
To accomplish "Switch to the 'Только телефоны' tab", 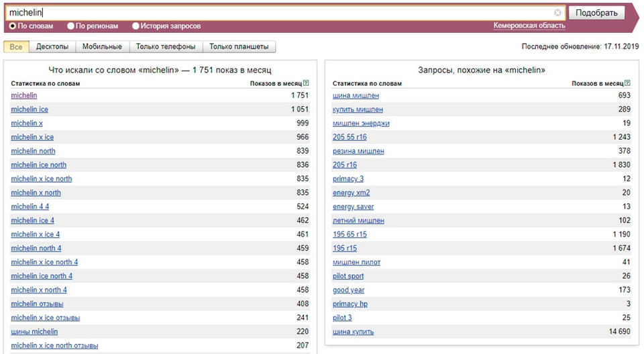I will pos(166,47).
